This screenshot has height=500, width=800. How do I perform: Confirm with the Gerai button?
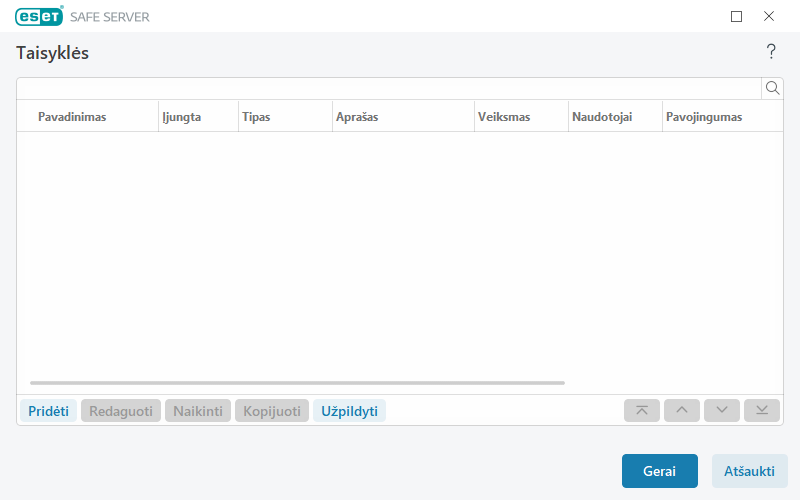[x=659, y=471]
